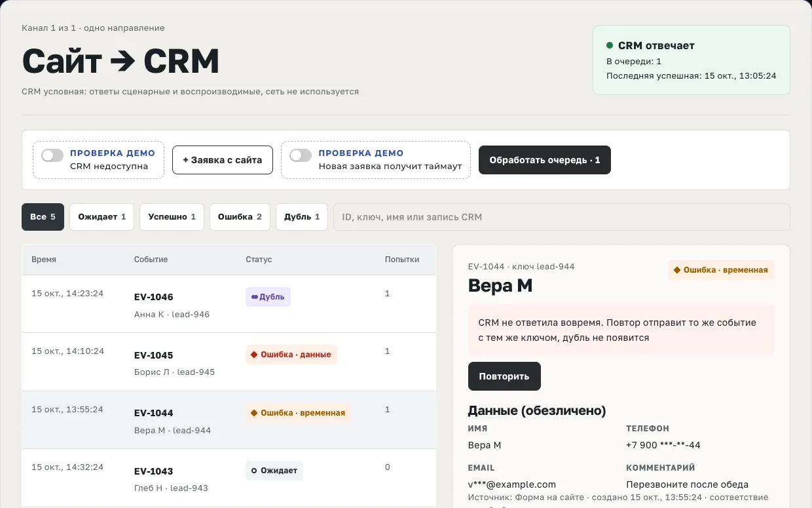Focus the ID, ключ, имя search field
Screen dimensions: 812x508
click(x=562, y=217)
